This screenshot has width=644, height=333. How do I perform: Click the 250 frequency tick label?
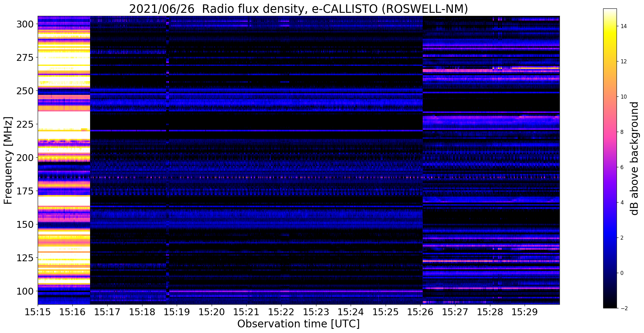[25, 91]
